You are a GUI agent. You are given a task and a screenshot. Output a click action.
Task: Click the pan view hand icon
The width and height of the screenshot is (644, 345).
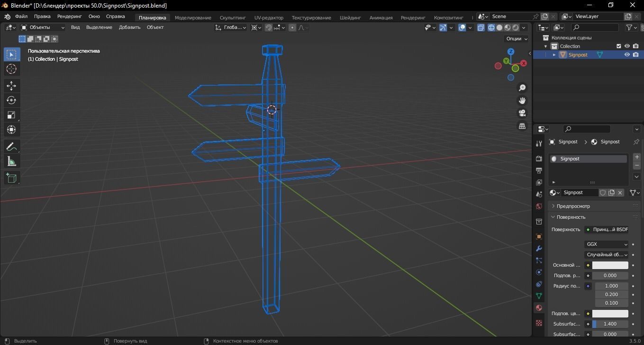pos(522,101)
